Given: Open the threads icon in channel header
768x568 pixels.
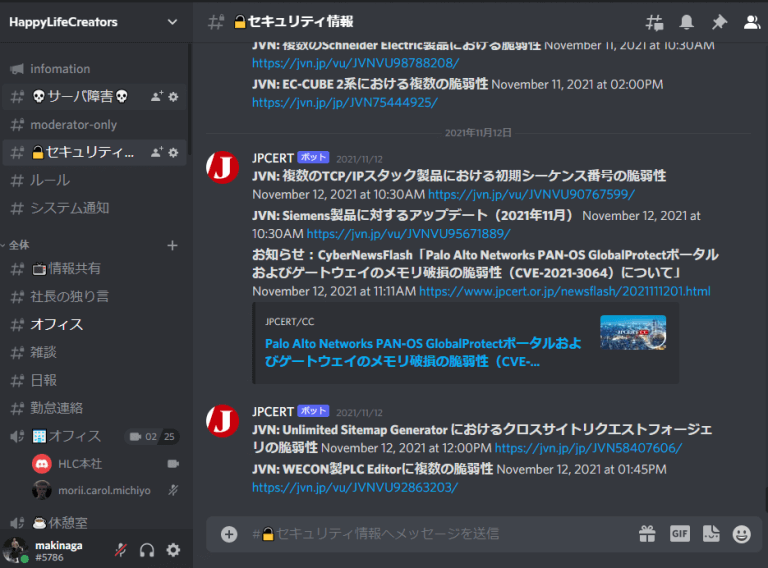Looking at the screenshot, I should pos(654,22).
